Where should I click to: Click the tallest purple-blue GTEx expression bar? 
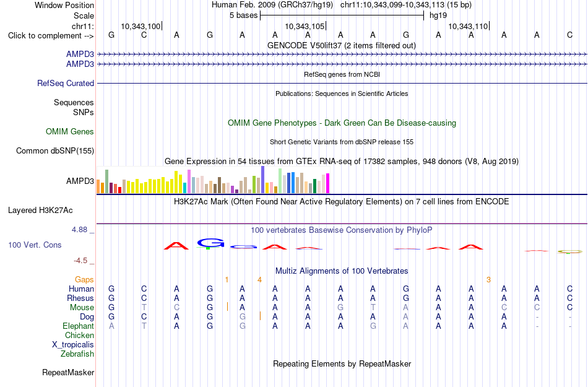click(263, 180)
